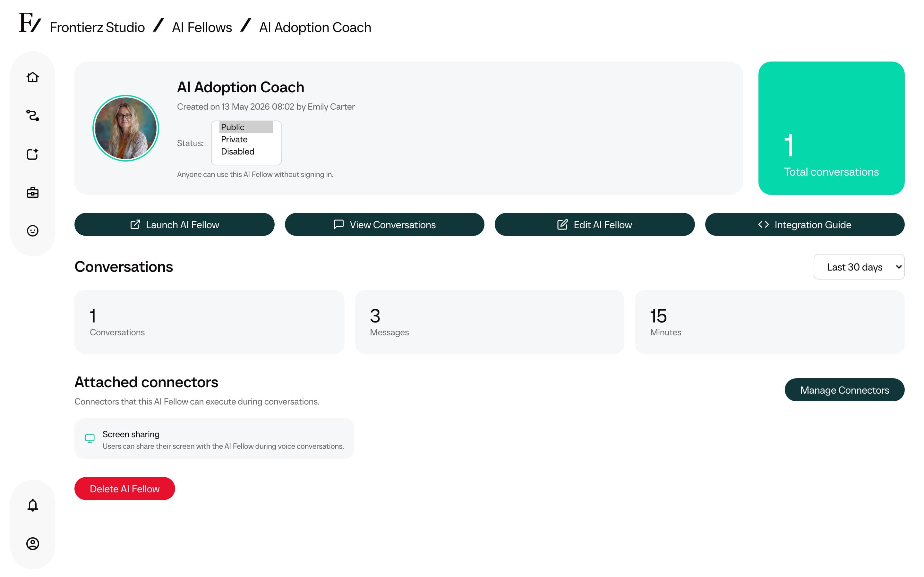Select Private in the Status list
The height and width of the screenshot is (577, 924).
pyautogui.click(x=246, y=139)
